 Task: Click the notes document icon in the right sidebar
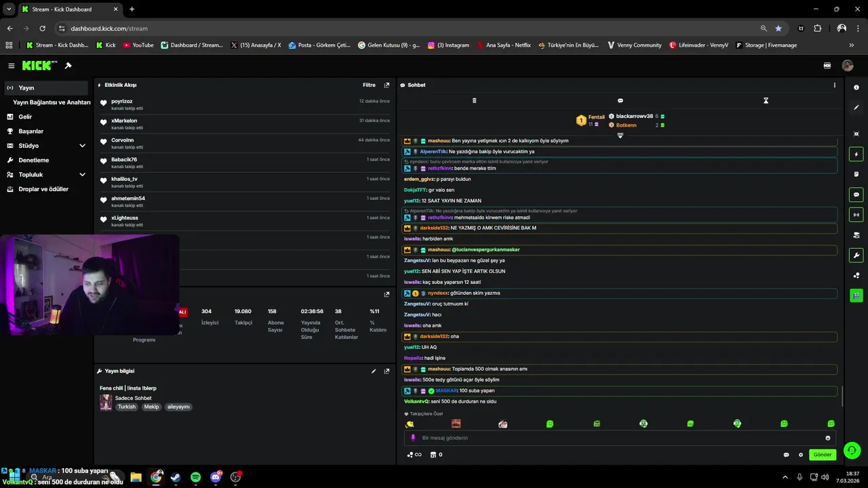[x=856, y=174]
